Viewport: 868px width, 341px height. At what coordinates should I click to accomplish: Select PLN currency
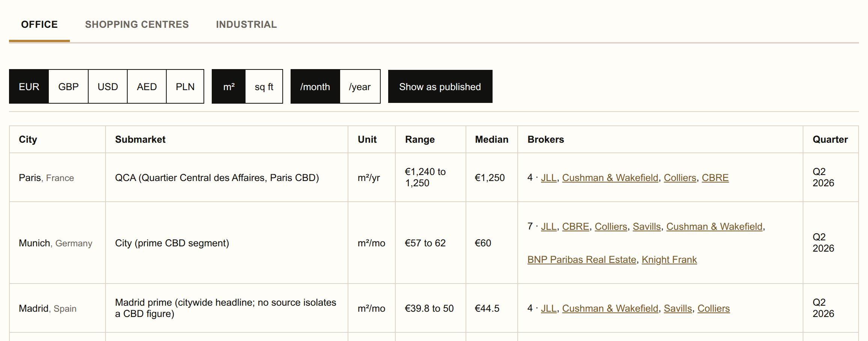pyautogui.click(x=185, y=86)
